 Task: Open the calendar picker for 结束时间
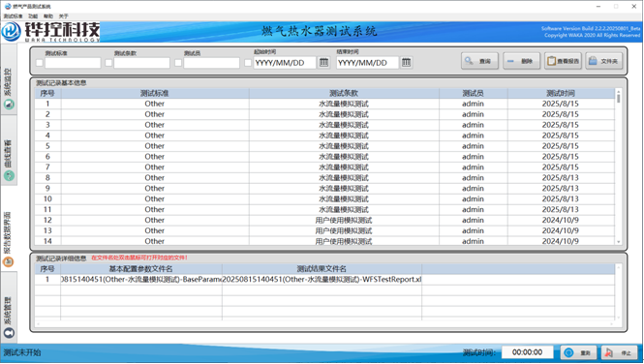tap(406, 62)
